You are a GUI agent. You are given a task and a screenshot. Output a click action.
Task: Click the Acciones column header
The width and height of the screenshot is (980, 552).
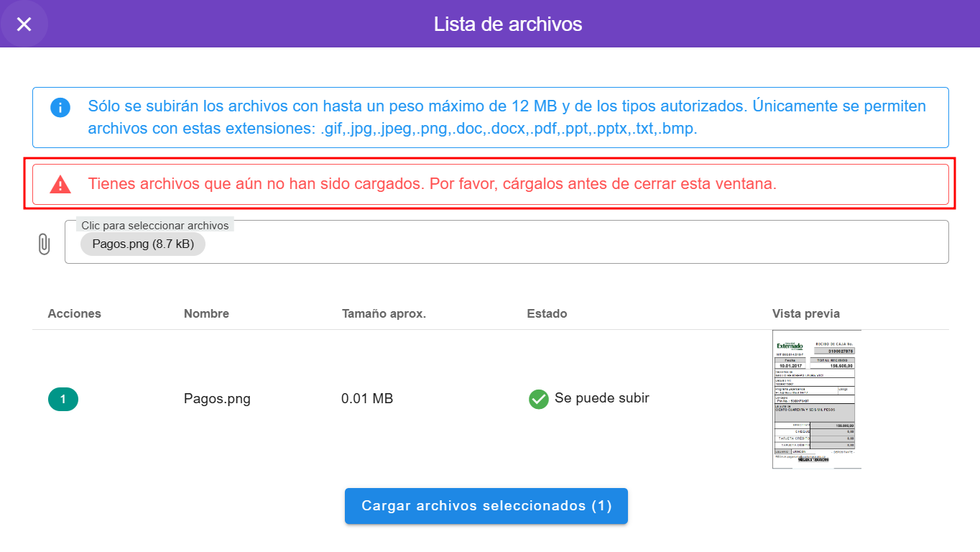[x=75, y=313]
